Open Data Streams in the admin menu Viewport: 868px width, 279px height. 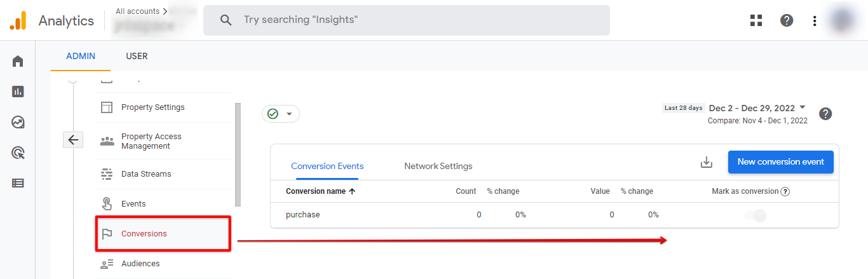point(146,174)
